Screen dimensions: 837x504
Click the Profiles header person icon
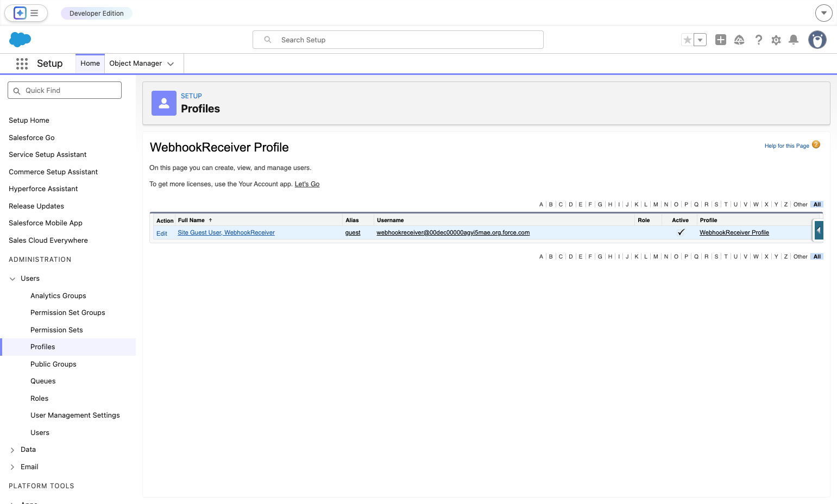[164, 103]
